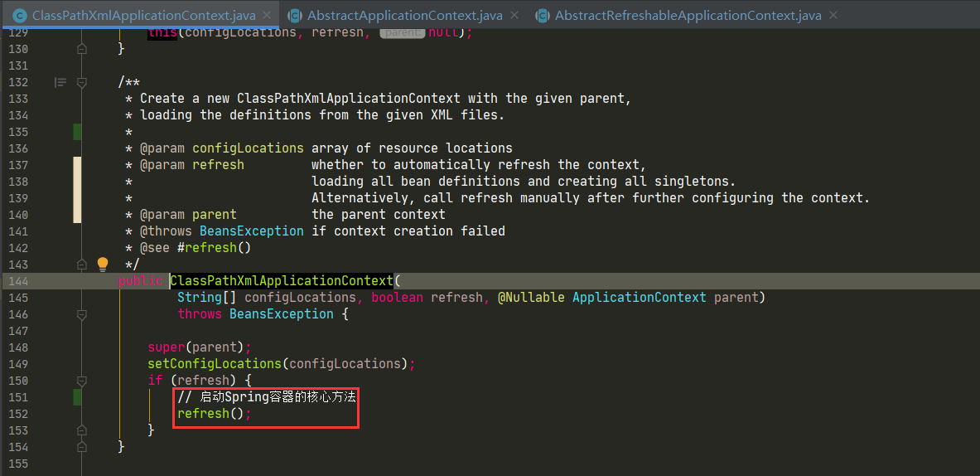The width and height of the screenshot is (980, 476).
Task: Click configLocations in the @param Javadoc line 136
Action: tap(249, 148)
